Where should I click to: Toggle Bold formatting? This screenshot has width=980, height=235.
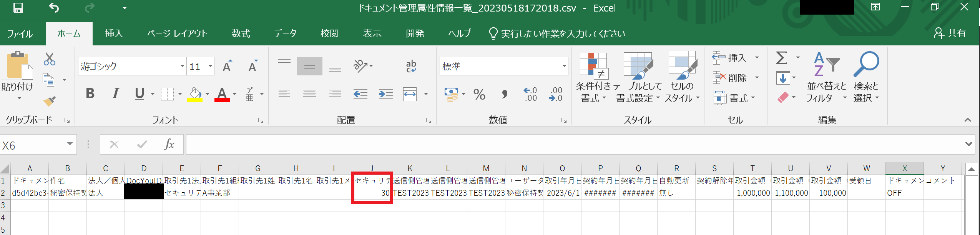click(x=90, y=93)
